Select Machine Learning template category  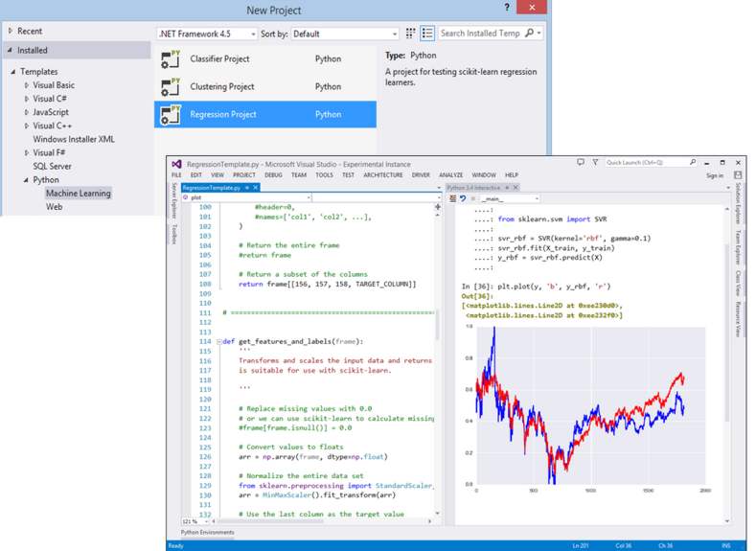[x=79, y=194]
